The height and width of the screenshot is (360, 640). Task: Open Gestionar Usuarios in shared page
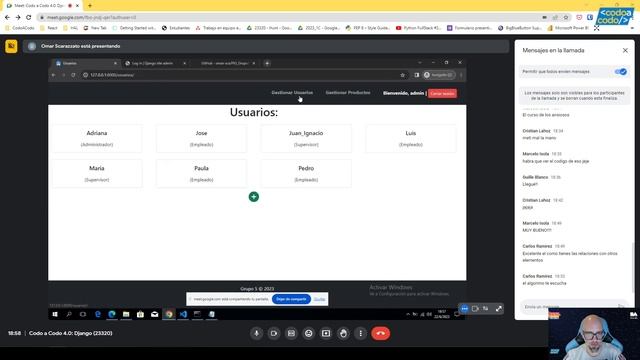(x=292, y=93)
